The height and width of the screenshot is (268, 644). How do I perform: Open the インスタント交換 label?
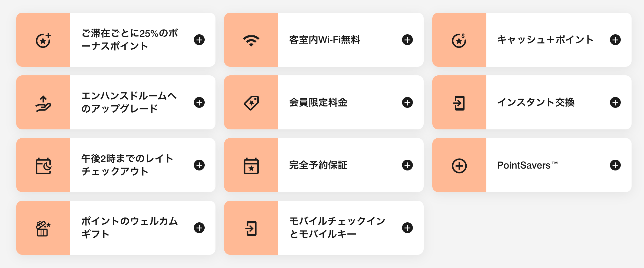[x=536, y=102]
